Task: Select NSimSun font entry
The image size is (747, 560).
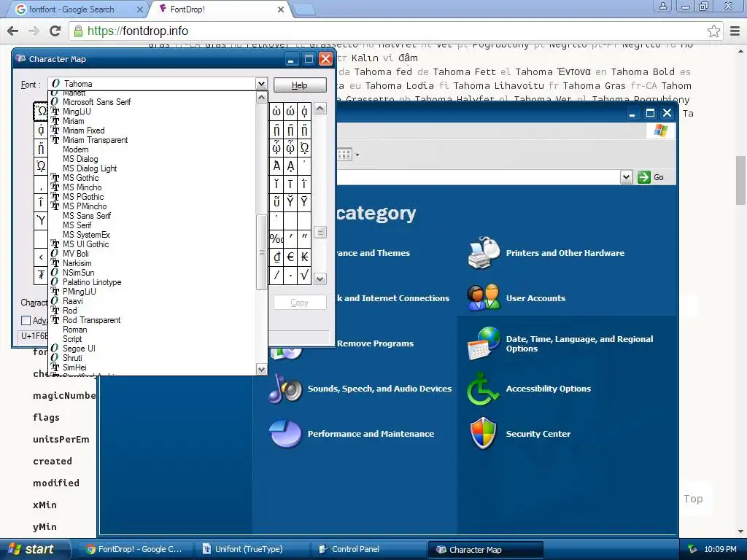Action: (78, 273)
